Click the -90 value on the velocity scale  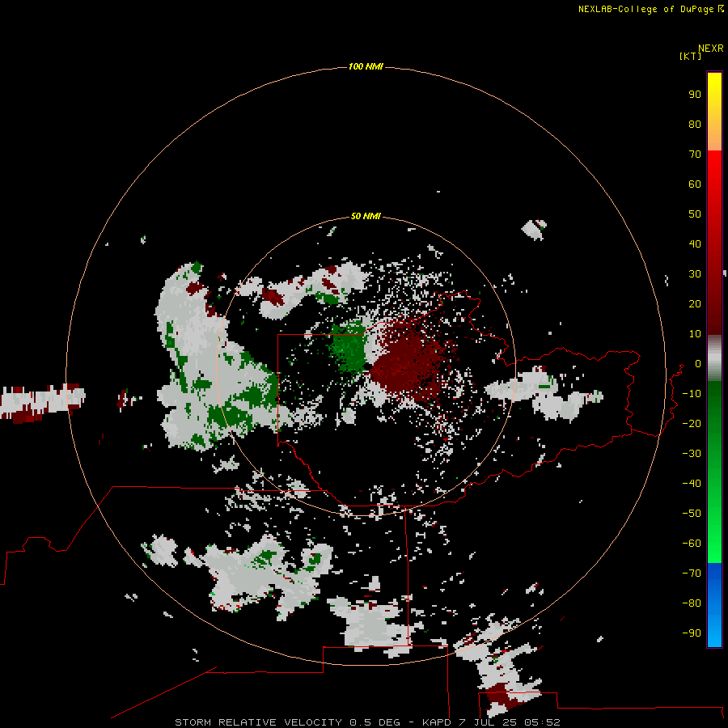click(x=692, y=633)
